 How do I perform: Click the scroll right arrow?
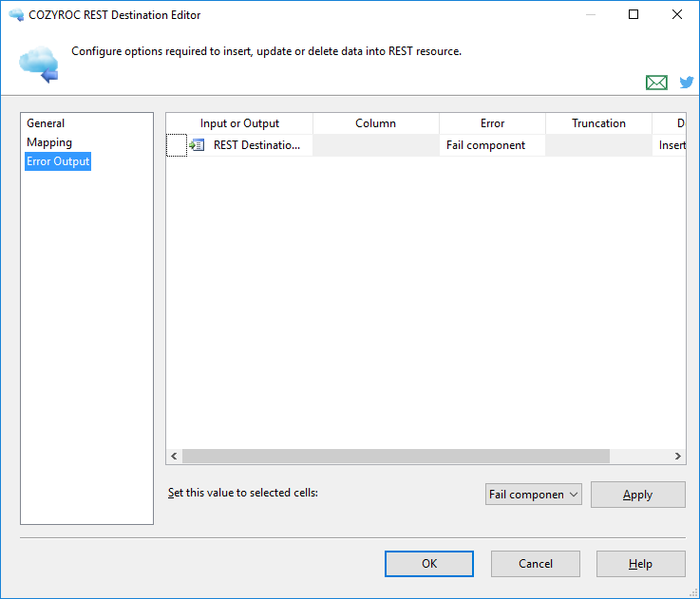pos(677,457)
